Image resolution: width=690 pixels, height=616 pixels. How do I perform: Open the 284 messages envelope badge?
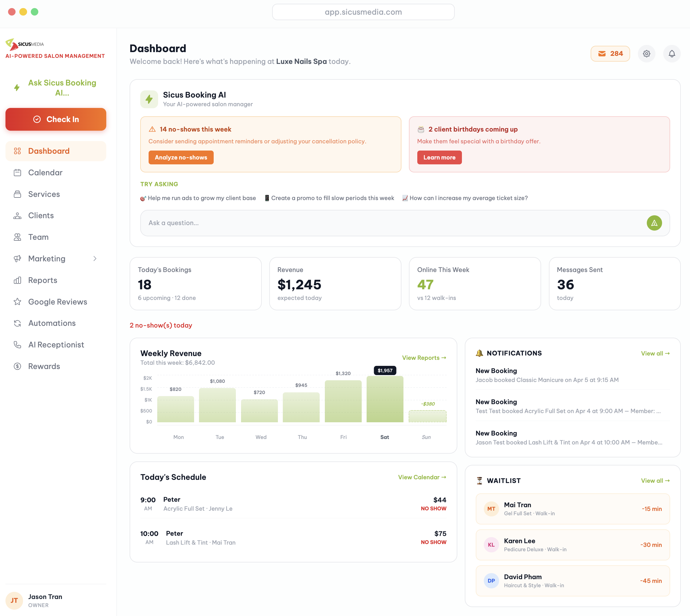[x=610, y=54]
